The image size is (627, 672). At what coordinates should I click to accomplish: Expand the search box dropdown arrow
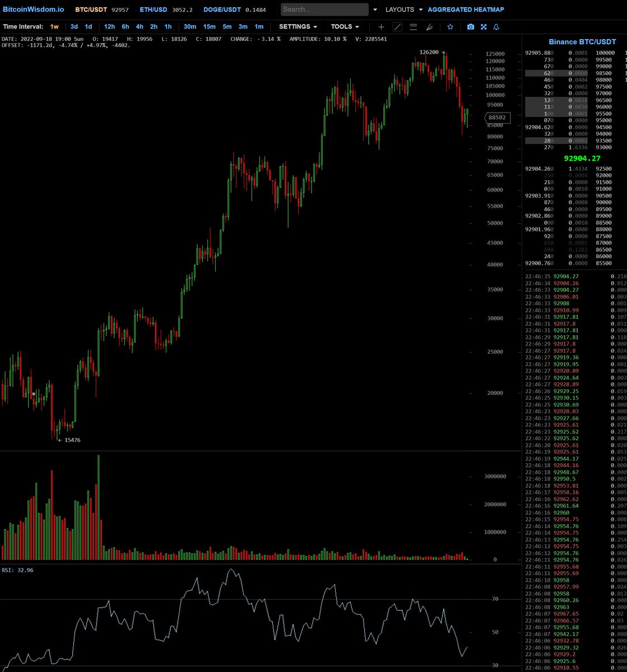375,10
